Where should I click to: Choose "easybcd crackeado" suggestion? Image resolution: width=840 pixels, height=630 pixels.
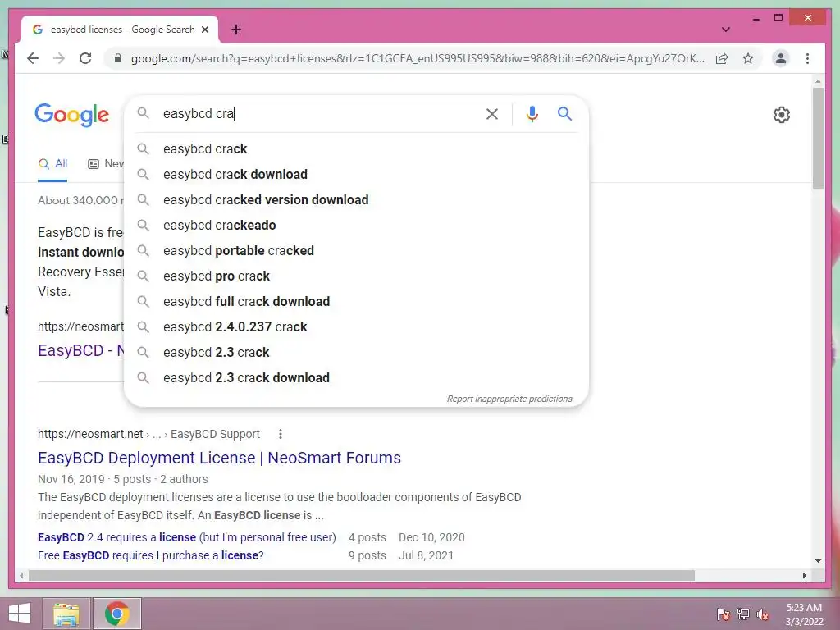tap(356, 225)
